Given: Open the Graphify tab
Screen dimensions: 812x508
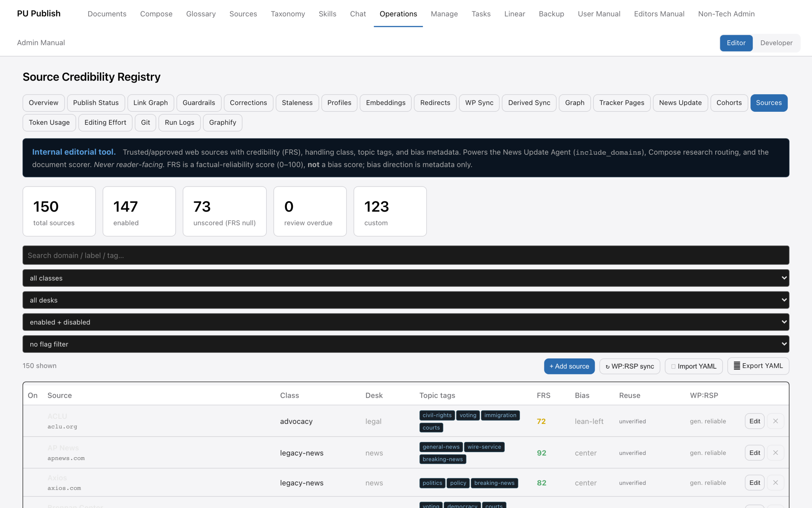Looking at the screenshot, I should pyautogui.click(x=222, y=123).
